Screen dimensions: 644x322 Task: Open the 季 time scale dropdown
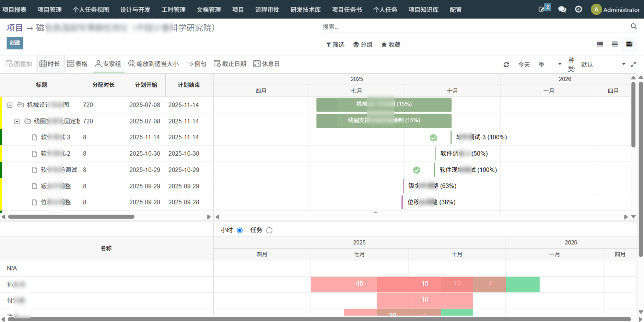pos(550,64)
